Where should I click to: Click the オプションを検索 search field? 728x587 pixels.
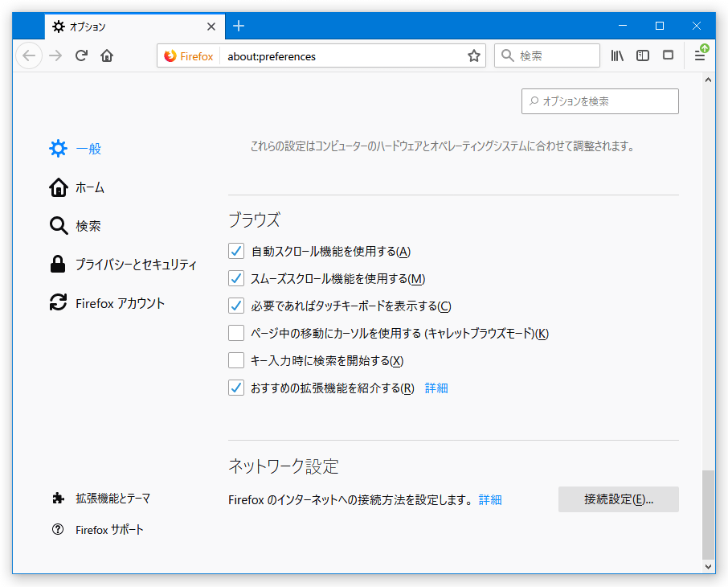click(599, 101)
